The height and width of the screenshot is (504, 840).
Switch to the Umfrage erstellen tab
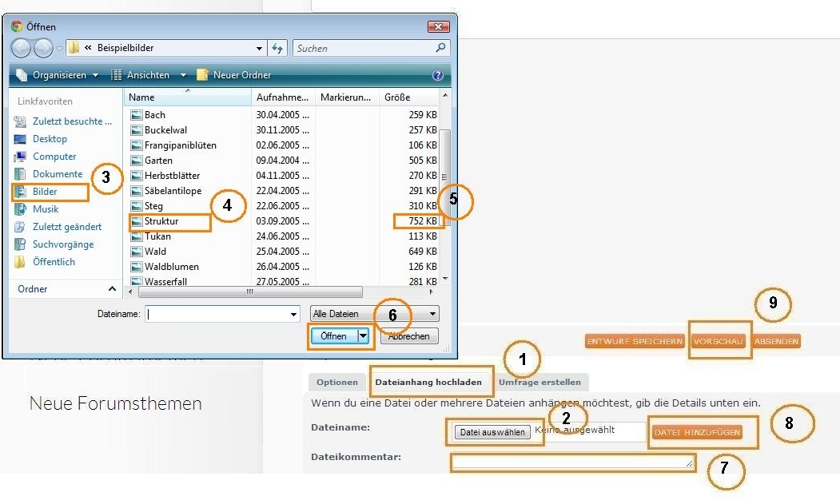[x=539, y=382]
